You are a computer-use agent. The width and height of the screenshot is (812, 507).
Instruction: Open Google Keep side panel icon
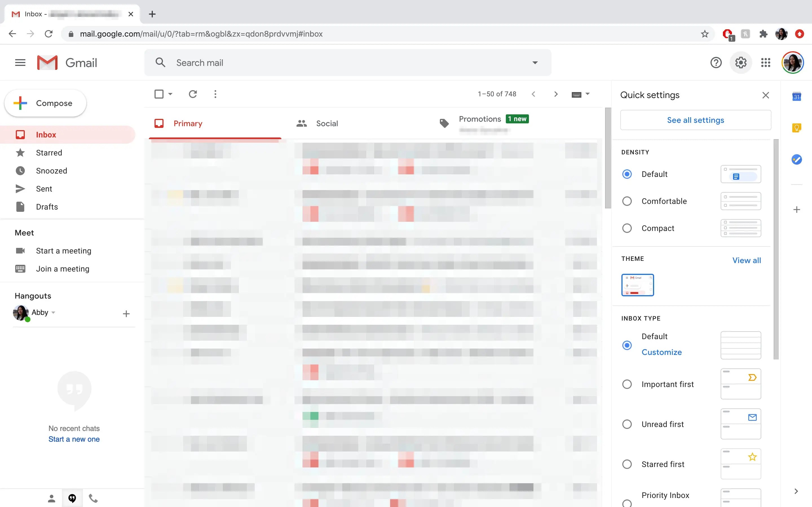796,128
